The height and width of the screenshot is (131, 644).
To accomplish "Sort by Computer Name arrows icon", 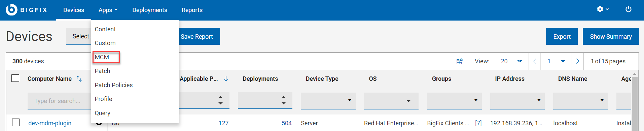I will click(79, 79).
